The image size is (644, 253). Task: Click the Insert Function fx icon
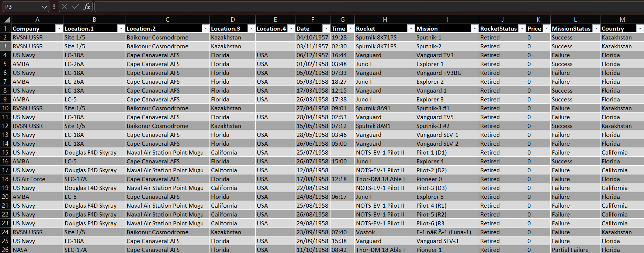[87, 7]
